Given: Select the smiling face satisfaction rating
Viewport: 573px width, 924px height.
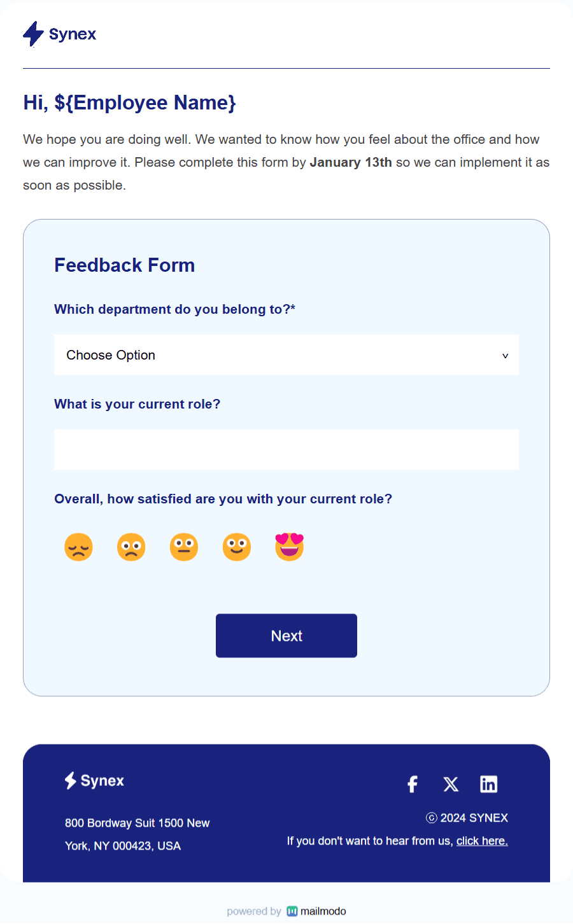Looking at the screenshot, I should point(237,547).
